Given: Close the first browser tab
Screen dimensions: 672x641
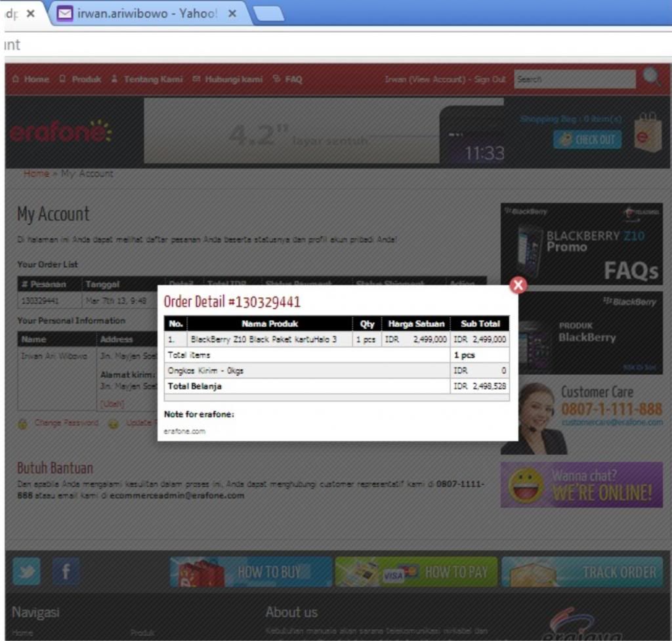Looking at the screenshot, I should (30, 14).
